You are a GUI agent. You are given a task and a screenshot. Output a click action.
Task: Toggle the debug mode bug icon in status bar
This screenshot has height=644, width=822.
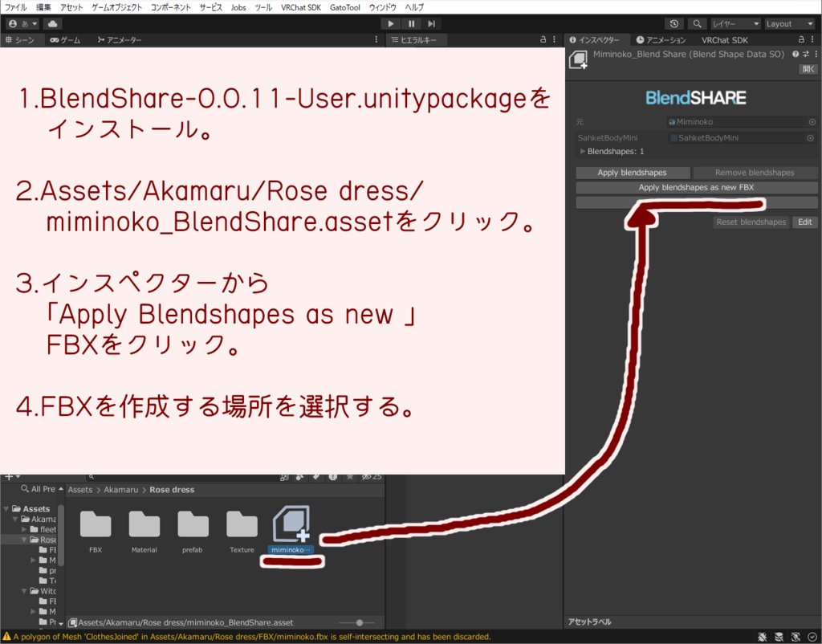pyautogui.click(x=763, y=637)
